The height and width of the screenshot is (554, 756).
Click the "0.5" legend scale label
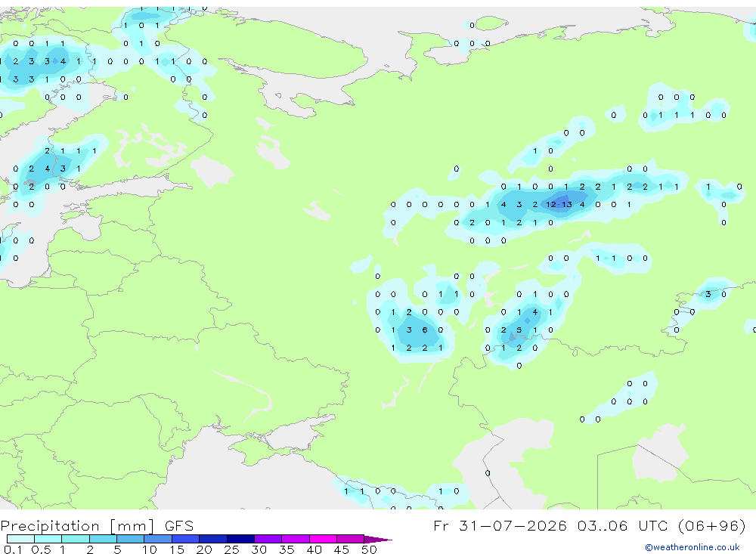[x=41, y=549]
